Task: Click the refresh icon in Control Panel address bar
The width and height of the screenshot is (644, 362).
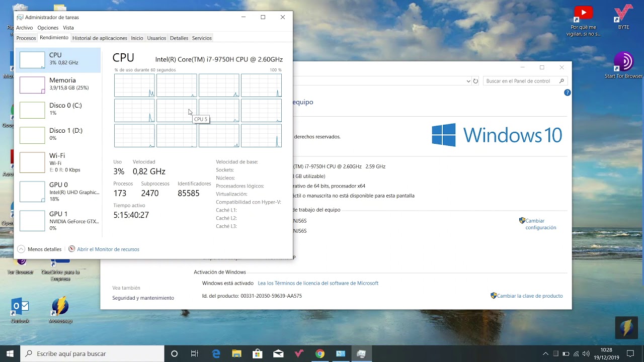Action: pos(475,81)
